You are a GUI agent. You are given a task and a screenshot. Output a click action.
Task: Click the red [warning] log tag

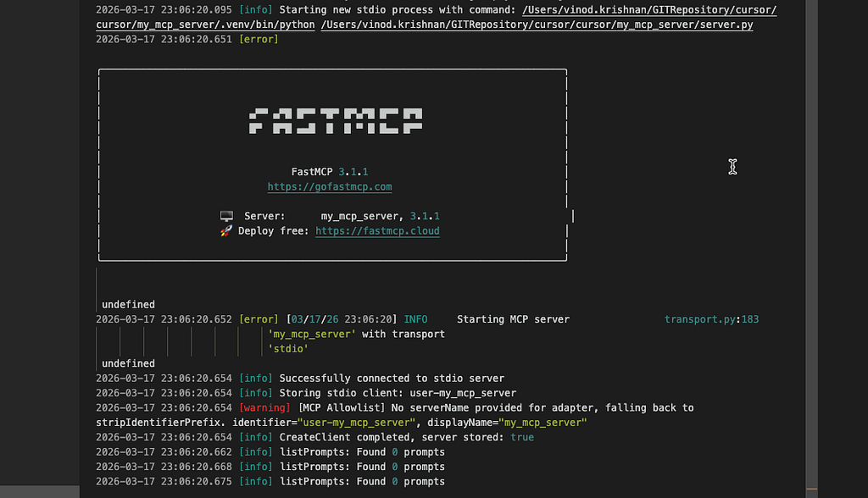click(264, 408)
